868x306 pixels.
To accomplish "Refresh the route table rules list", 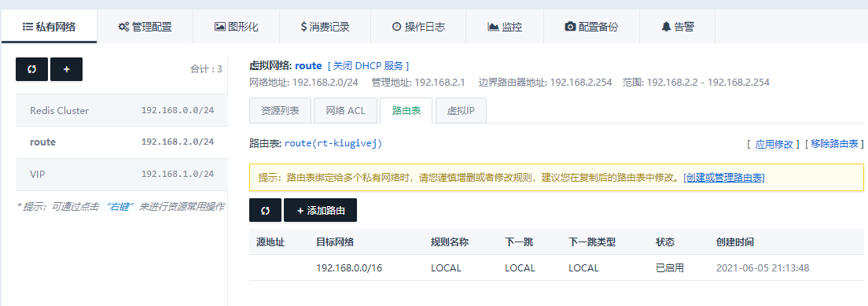I will point(265,210).
